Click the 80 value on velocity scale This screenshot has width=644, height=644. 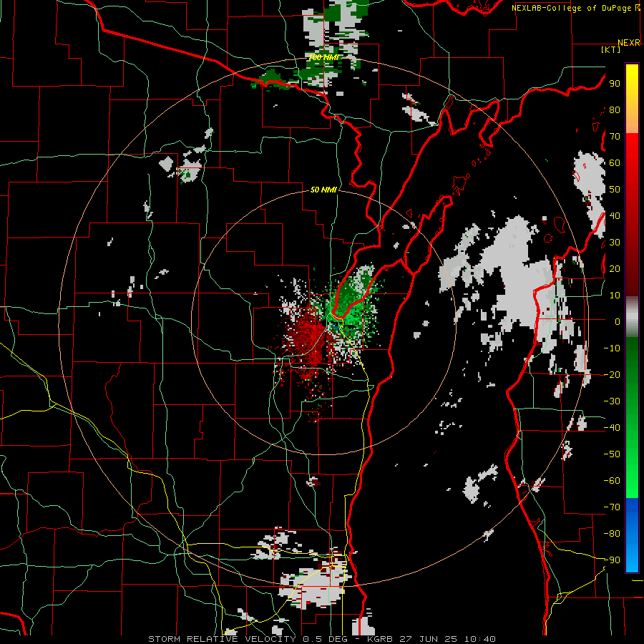(x=615, y=109)
